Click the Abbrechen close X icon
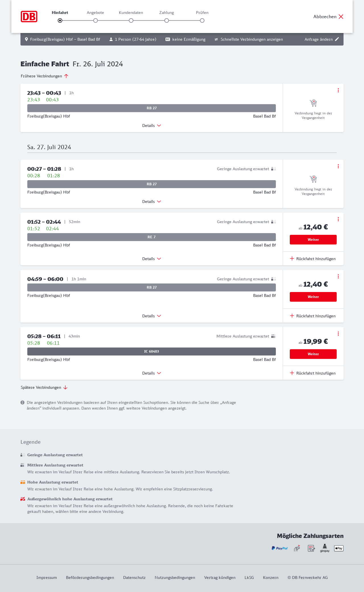The image size is (364, 592). pos(341,17)
